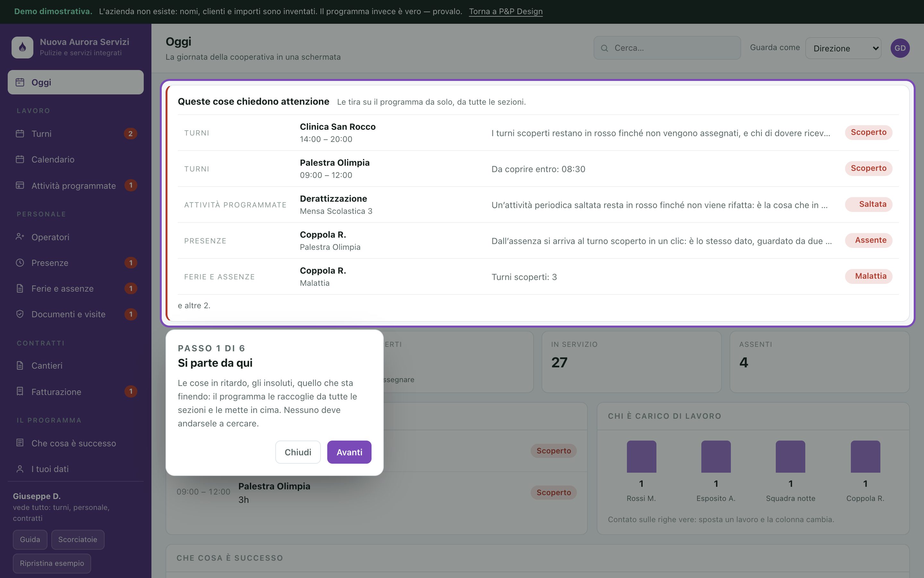Click Avanti in the tour popup

[x=349, y=452]
